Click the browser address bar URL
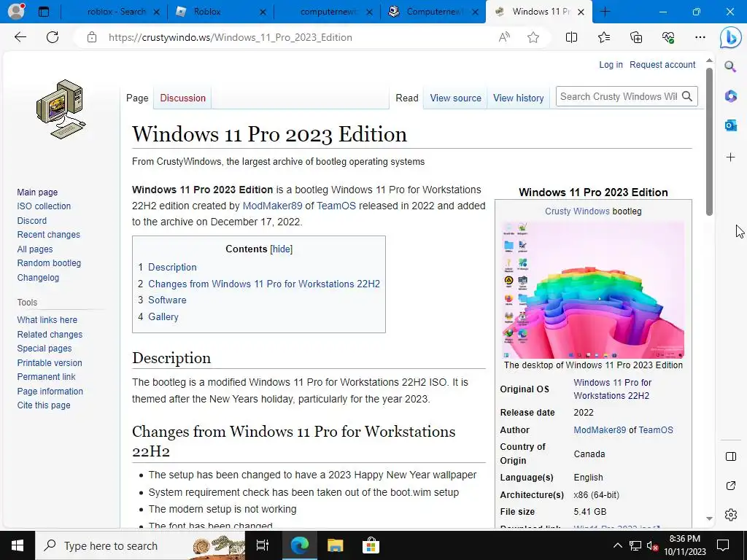Image resolution: width=747 pixels, height=560 pixels. (x=230, y=37)
